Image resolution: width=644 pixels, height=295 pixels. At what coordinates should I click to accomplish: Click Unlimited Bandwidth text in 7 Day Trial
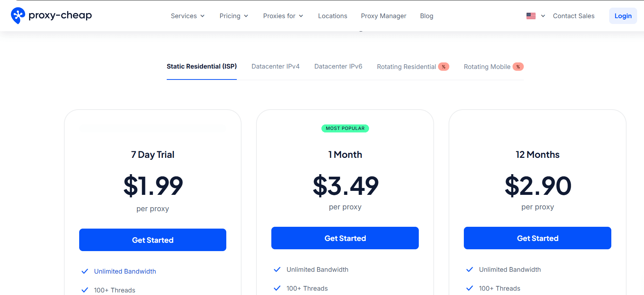(125, 271)
